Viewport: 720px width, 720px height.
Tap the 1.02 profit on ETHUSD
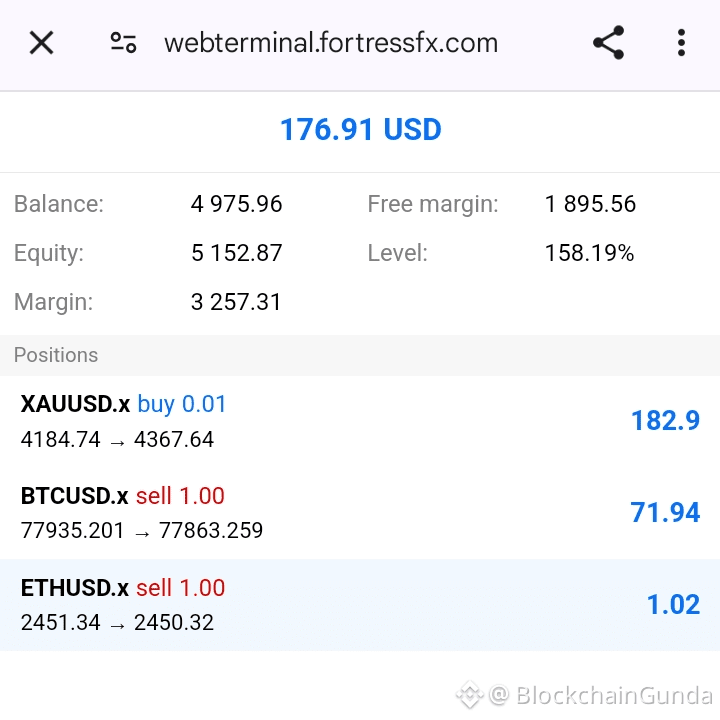click(673, 604)
